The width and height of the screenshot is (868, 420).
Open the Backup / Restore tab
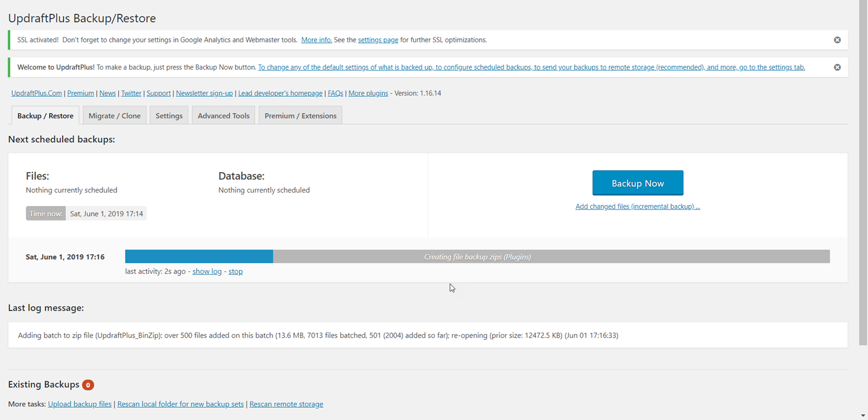[45, 115]
